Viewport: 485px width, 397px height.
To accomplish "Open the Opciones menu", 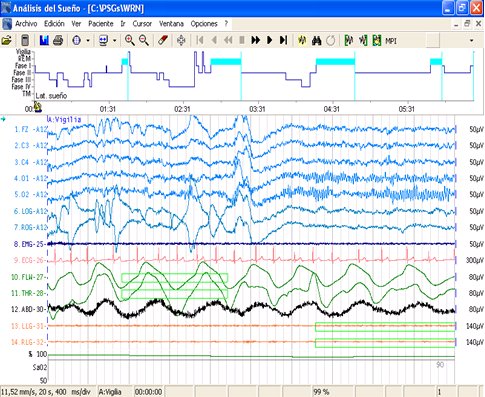I will (204, 24).
